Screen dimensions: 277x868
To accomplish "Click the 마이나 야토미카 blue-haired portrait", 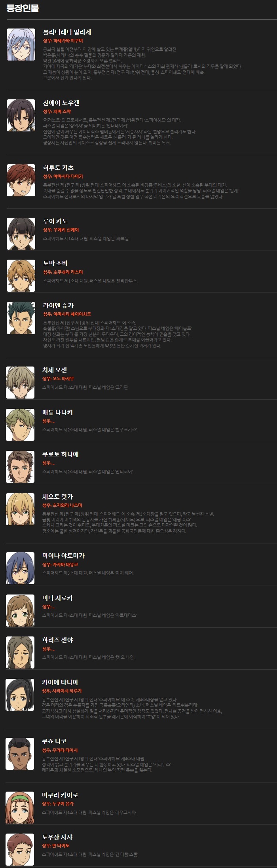I will click(x=20, y=568).
